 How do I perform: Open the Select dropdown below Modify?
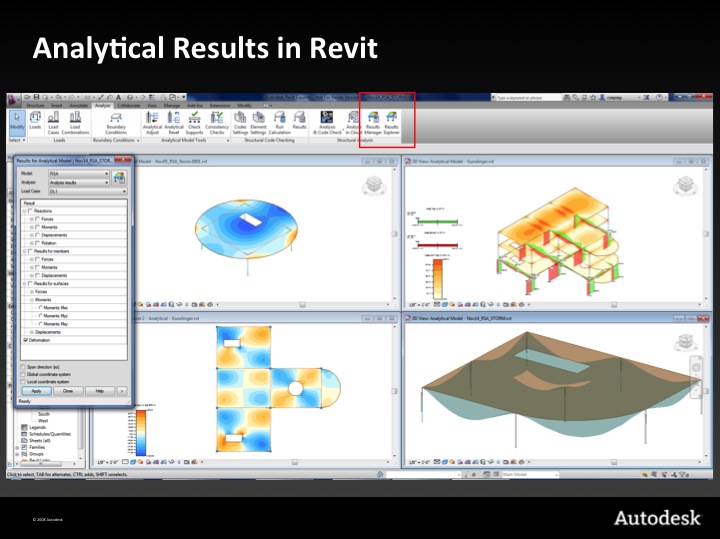click(x=17, y=140)
